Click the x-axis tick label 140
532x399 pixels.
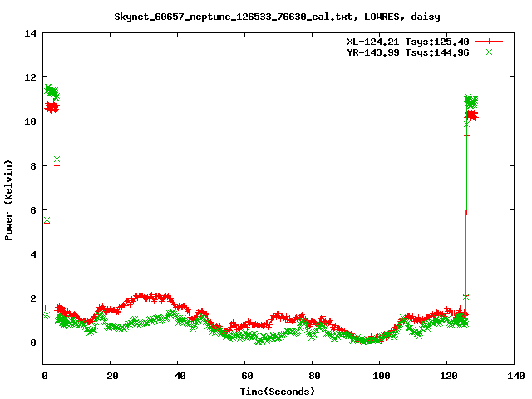point(516,376)
